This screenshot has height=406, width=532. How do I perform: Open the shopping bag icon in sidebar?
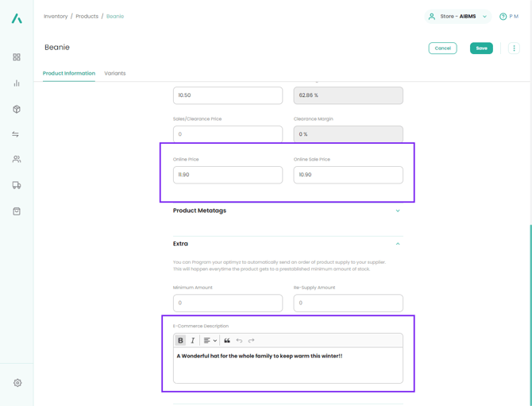point(17,211)
